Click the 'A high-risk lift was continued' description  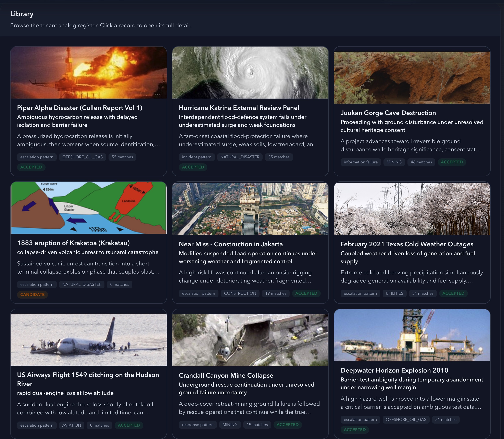coord(245,277)
